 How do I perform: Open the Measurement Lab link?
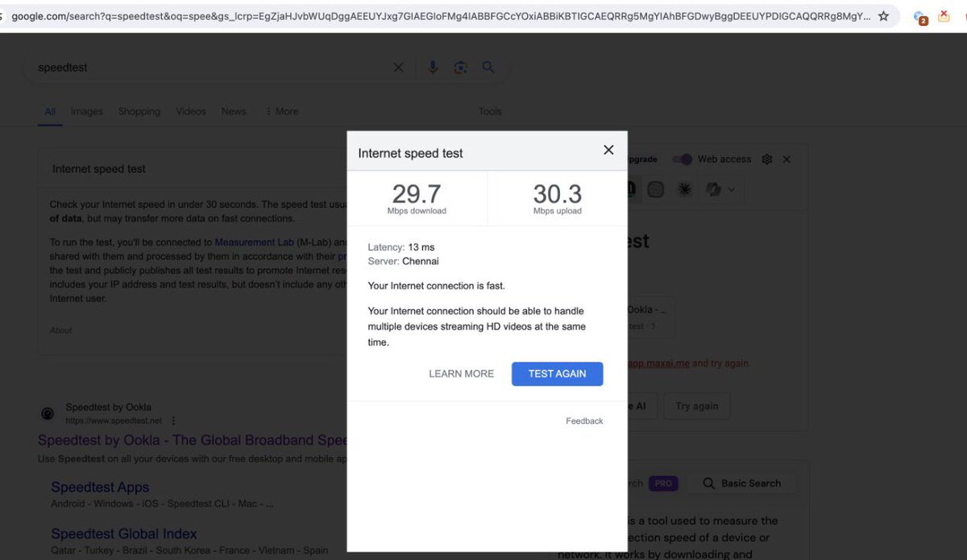click(x=254, y=242)
